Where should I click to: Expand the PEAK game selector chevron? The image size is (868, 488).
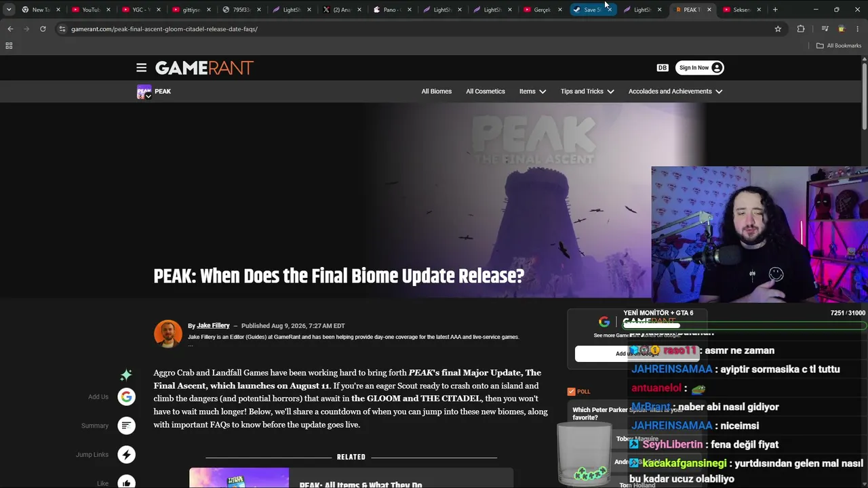coord(148,96)
